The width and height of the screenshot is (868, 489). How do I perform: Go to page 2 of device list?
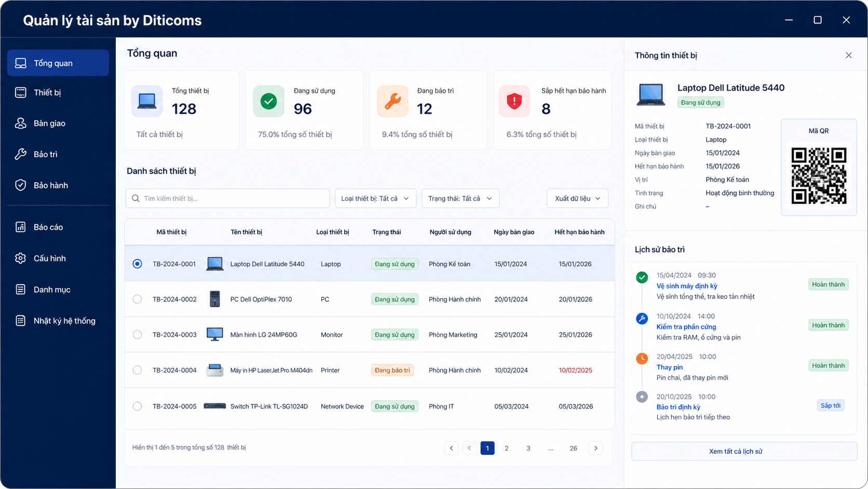507,448
